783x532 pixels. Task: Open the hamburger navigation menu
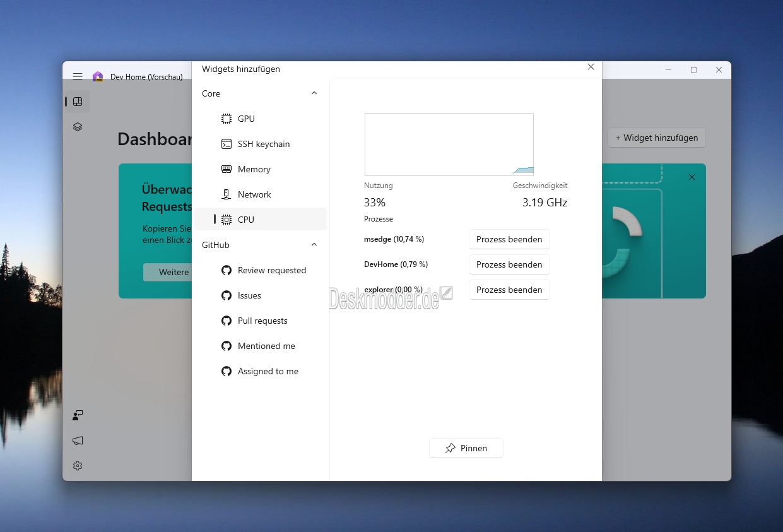pyautogui.click(x=78, y=76)
